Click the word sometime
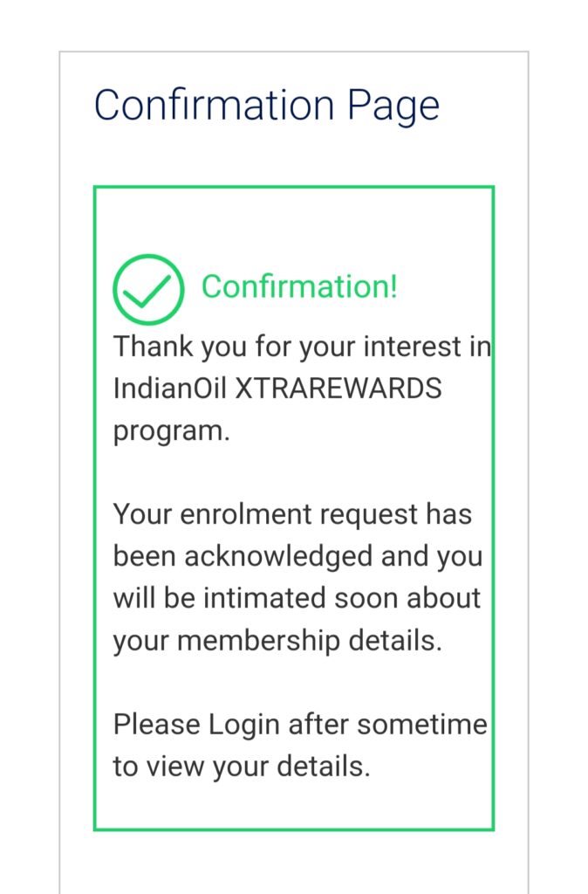 (422, 726)
